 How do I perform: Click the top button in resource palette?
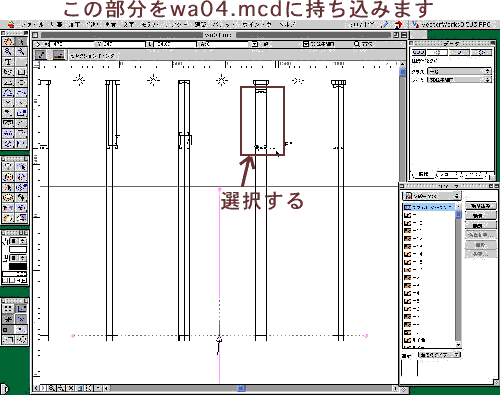coord(481,206)
